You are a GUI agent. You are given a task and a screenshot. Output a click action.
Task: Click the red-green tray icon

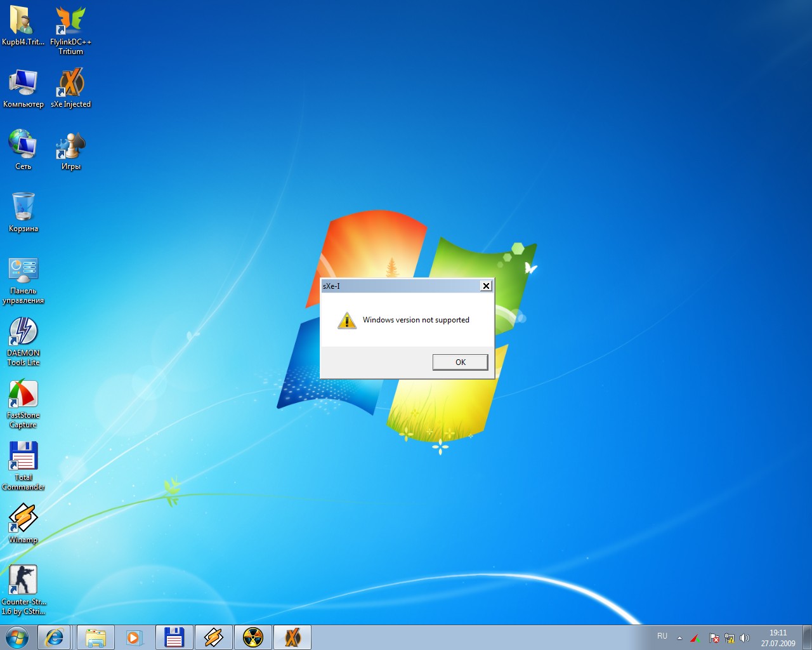696,638
